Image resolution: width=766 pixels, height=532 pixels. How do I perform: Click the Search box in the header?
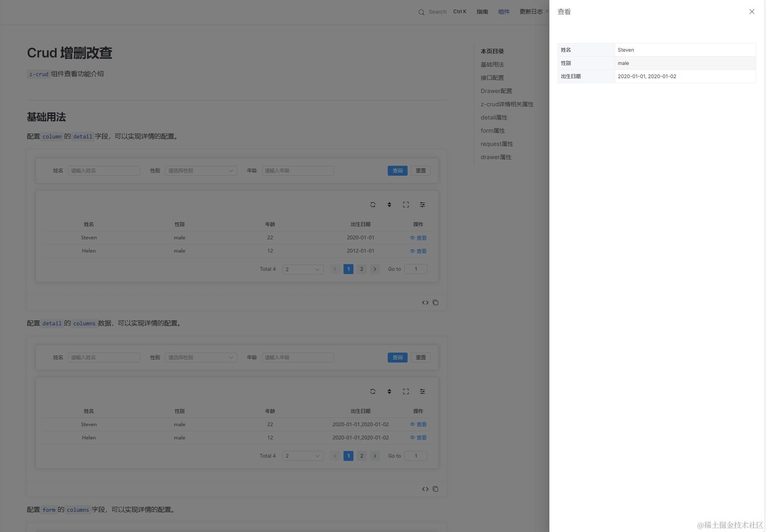[442, 12]
